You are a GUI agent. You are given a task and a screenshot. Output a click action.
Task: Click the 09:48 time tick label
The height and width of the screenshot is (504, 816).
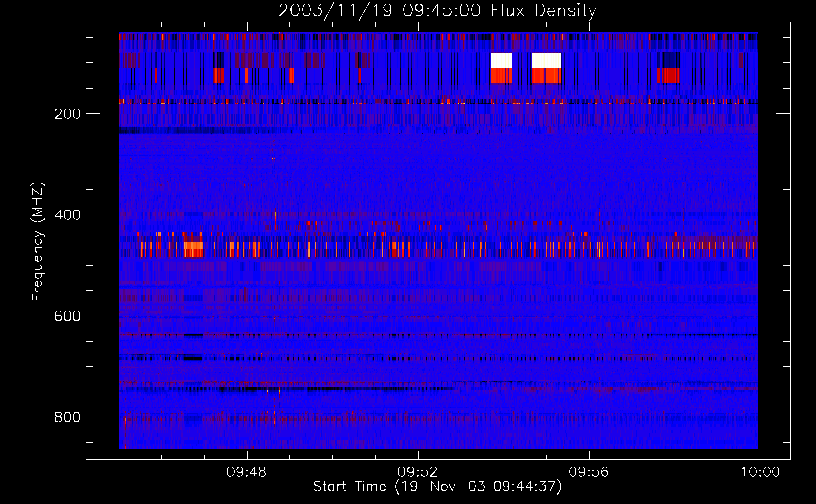click(247, 472)
